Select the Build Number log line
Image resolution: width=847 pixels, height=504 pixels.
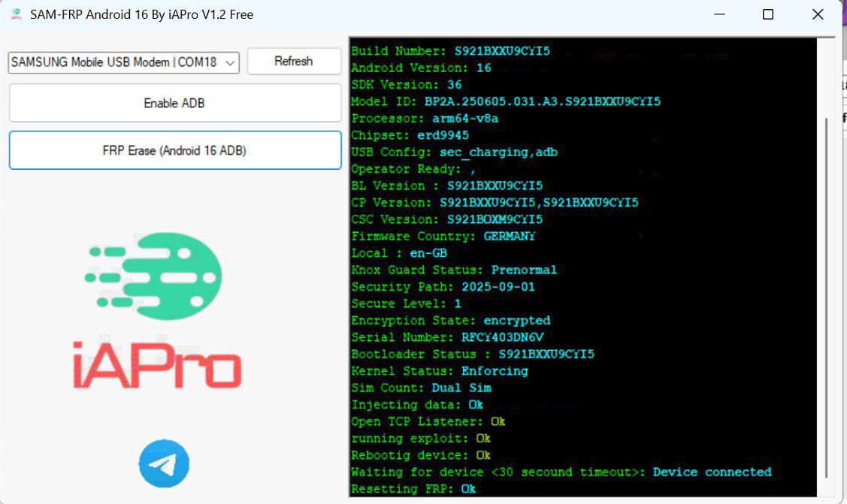[450, 51]
